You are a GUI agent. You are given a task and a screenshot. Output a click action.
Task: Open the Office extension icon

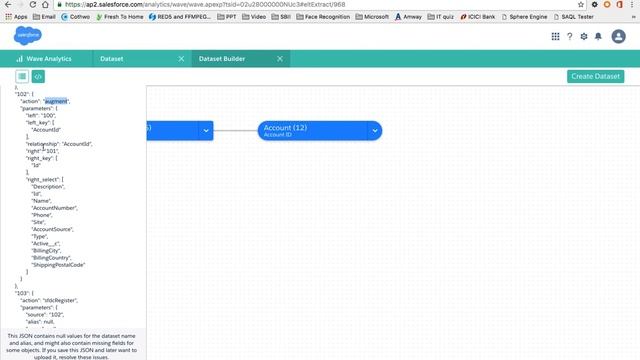coord(620,4)
